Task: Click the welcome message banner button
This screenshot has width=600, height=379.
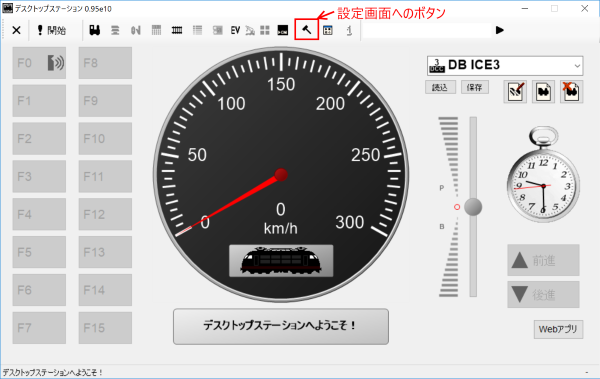Action: pos(281,327)
